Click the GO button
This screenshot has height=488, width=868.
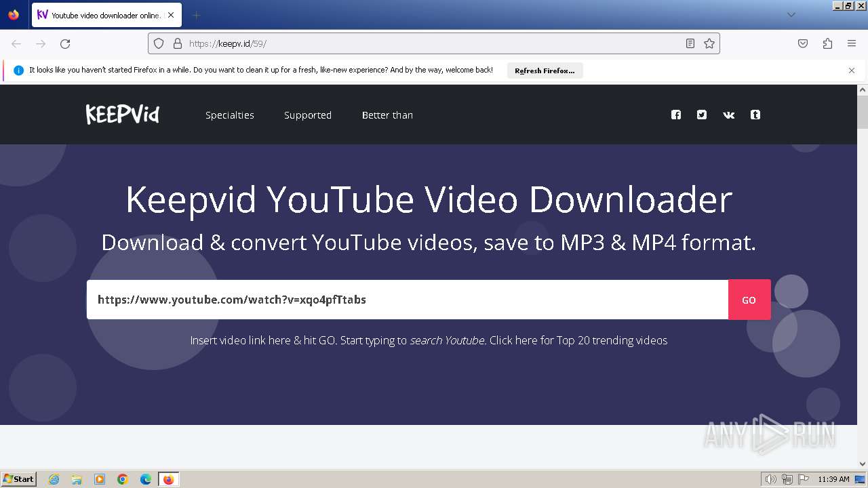[x=749, y=300]
